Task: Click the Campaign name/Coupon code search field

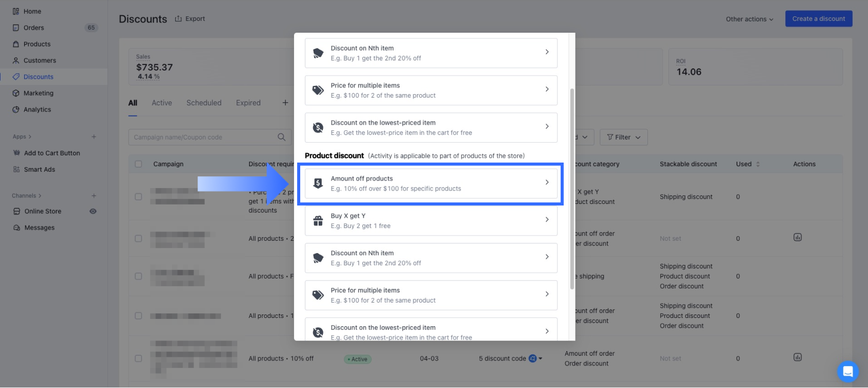Action: tap(204, 137)
